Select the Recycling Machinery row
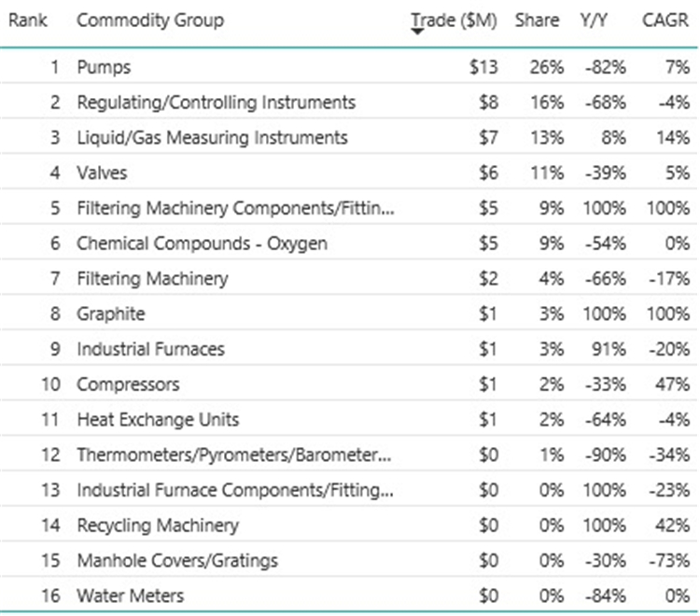 349,525
